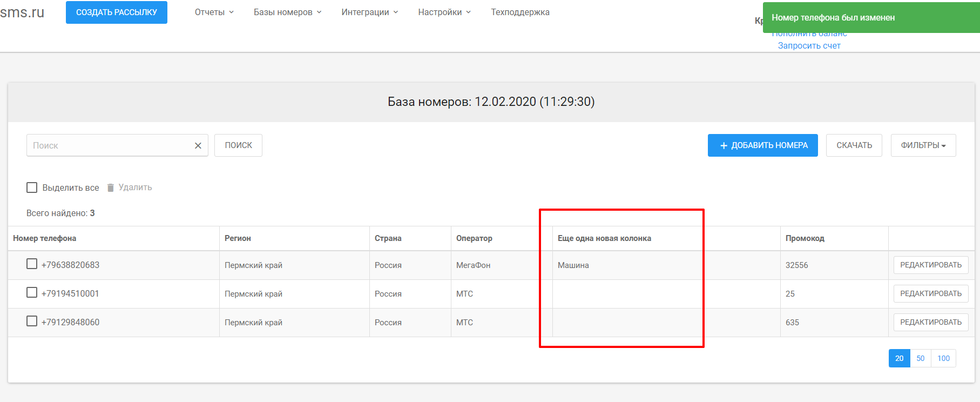Click the Запросить счет link

(809, 45)
